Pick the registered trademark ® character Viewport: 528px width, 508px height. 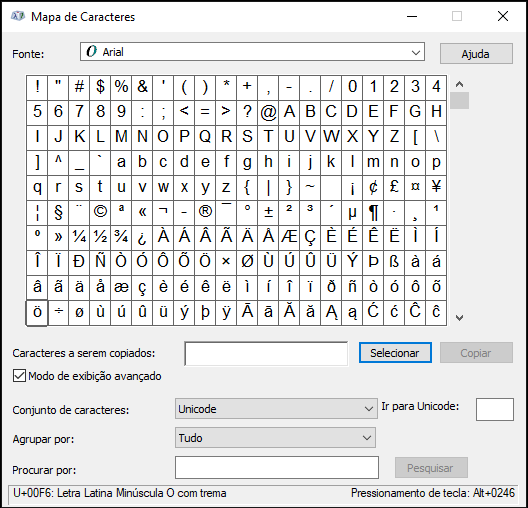pos(205,212)
